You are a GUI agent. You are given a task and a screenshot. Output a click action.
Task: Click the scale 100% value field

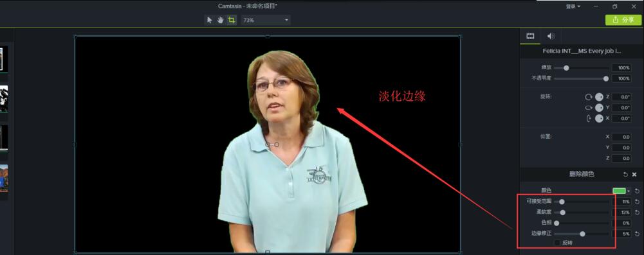(x=621, y=68)
